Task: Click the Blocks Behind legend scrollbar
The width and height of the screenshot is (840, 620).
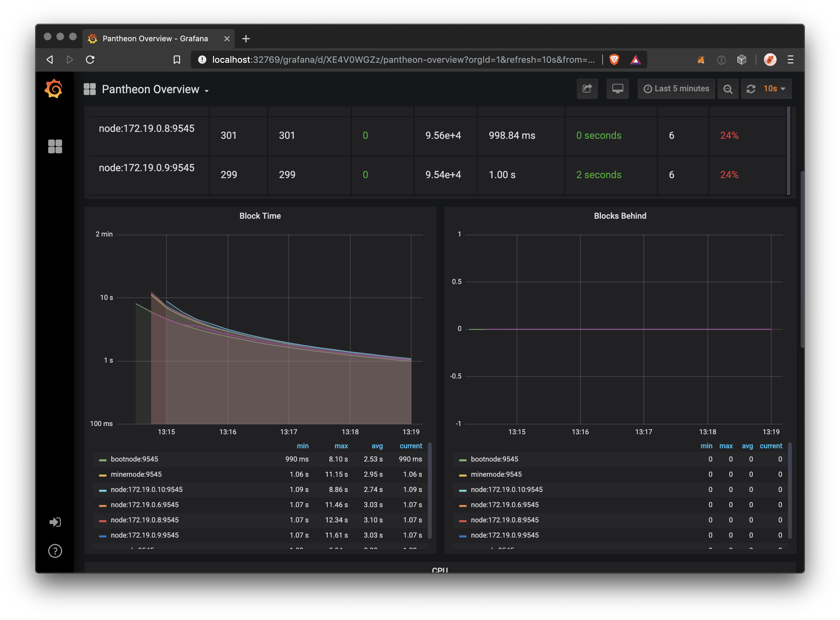Action: (x=789, y=491)
